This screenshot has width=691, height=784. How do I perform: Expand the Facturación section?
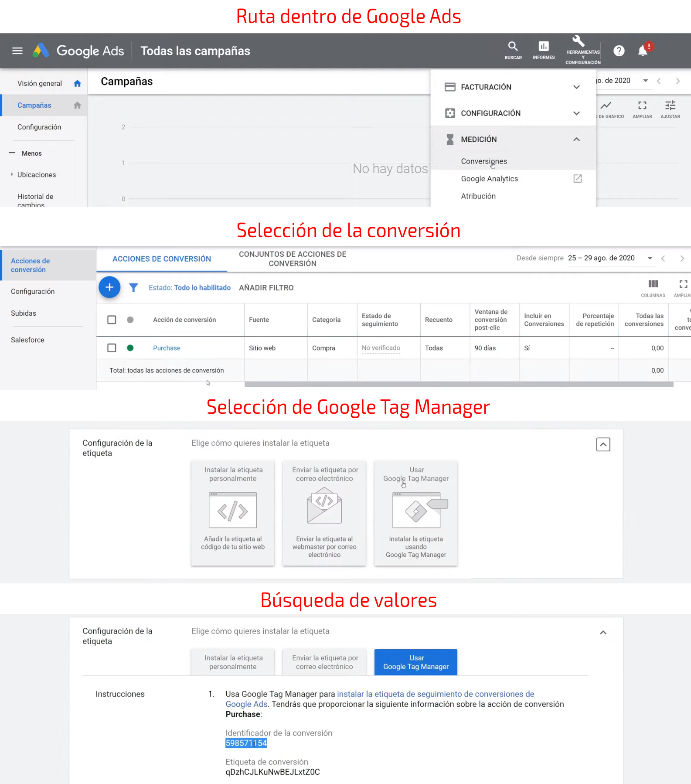[576, 87]
